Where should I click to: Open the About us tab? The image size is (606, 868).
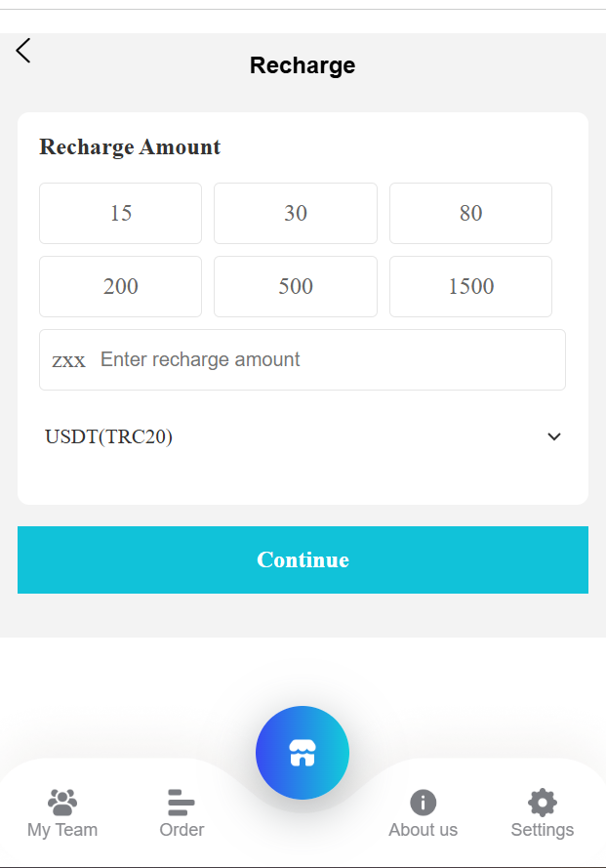click(x=423, y=829)
